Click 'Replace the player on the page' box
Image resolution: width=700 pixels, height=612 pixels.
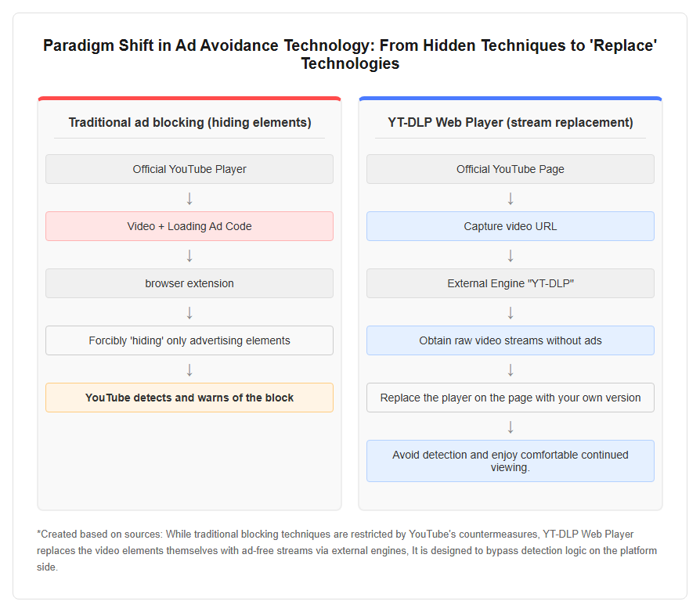click(511, 398)
